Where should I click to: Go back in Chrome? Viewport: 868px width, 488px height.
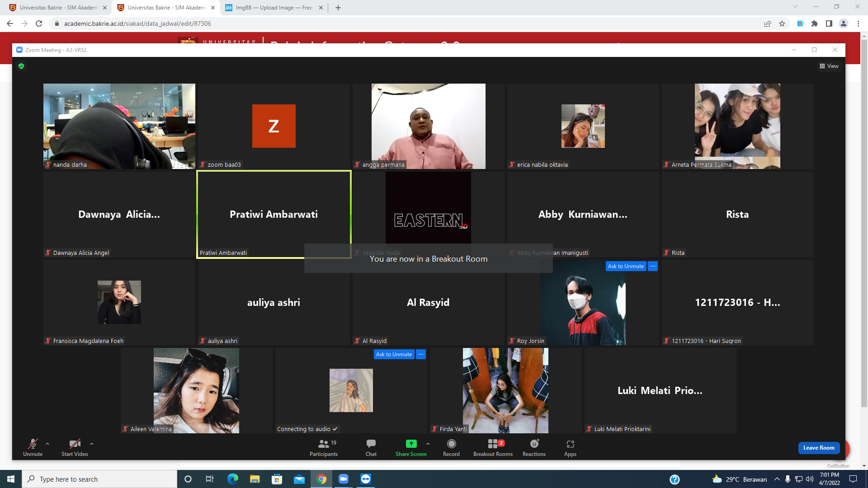pyautogui.click(x=10, y=23)
